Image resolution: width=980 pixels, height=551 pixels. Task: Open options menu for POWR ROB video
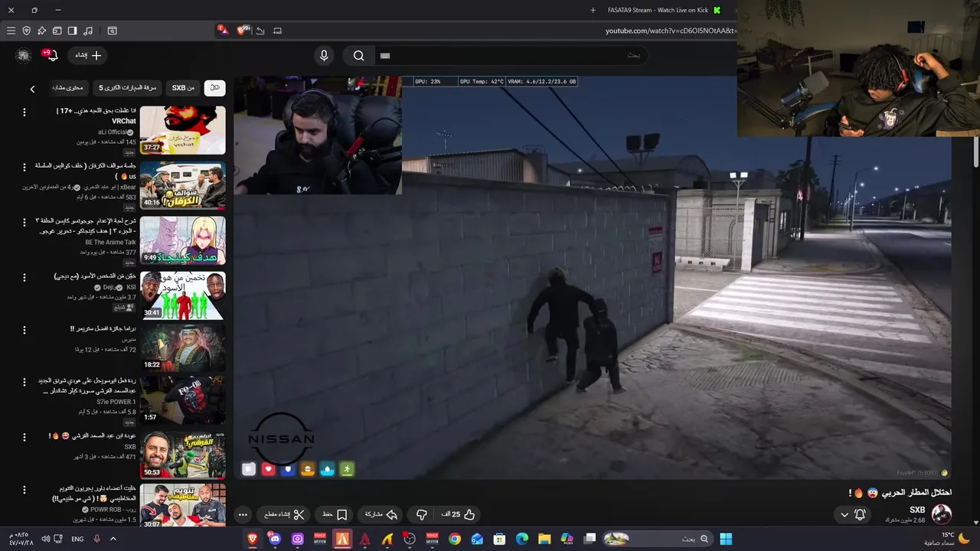(24, 489)
